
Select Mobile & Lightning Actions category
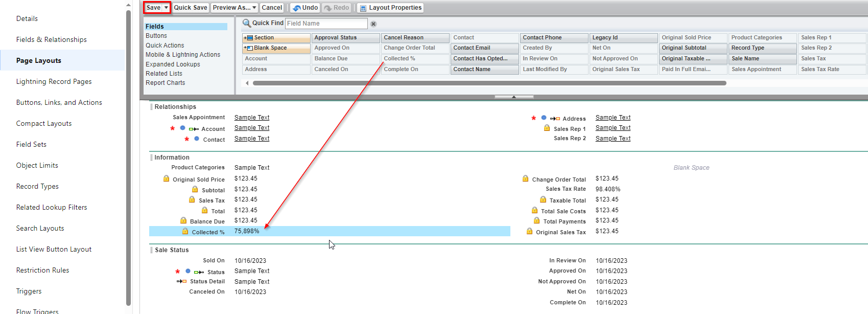[x=183, y=55]
